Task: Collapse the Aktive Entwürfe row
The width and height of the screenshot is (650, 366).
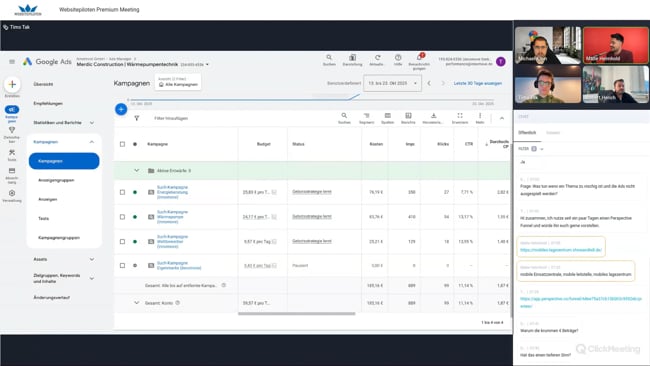Action: (137, 170)
